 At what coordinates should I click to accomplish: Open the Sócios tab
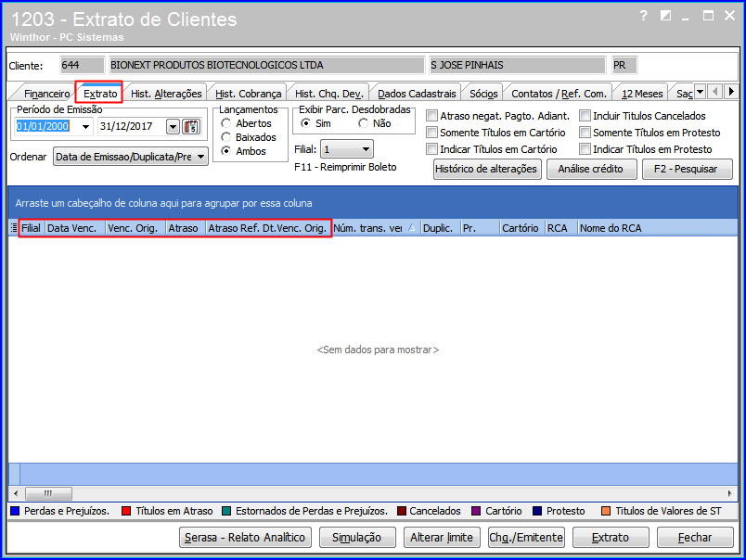pos(483,94)
